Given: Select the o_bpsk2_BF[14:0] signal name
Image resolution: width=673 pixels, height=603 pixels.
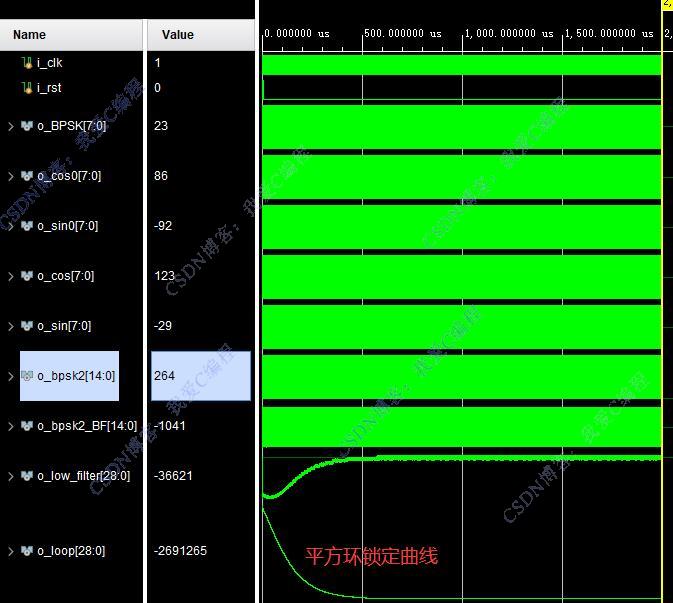Looking at the screenshot, I should pos(87,426).
